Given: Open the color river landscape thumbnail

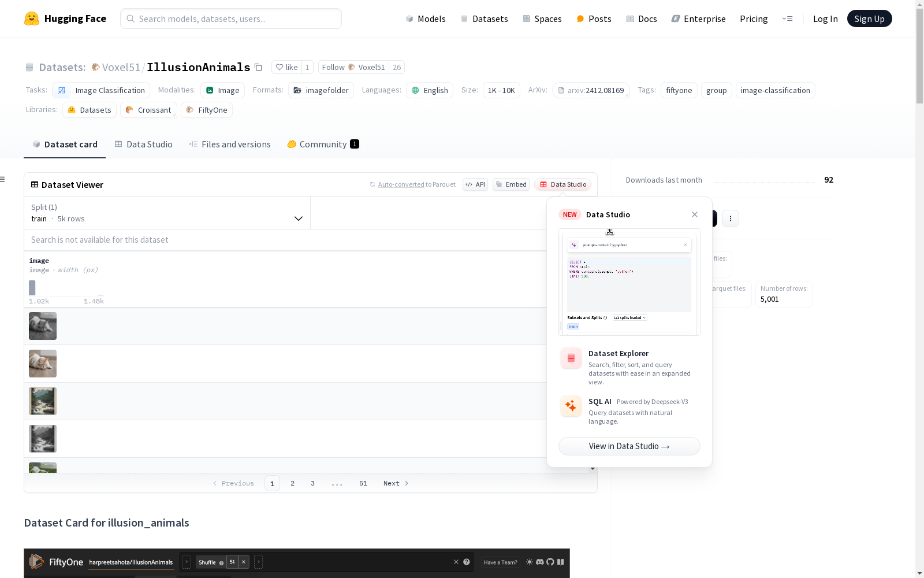Looking at the screenshot, I should pos(43,401).
